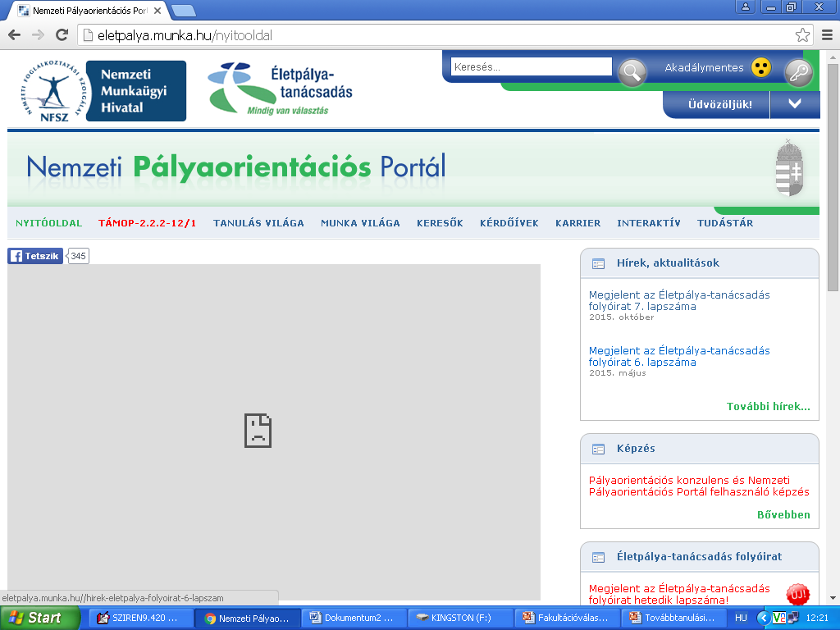Open the MUNKA VILÁGA menu
Viewport: 840px width, 630px height.
tap(360, 223)
